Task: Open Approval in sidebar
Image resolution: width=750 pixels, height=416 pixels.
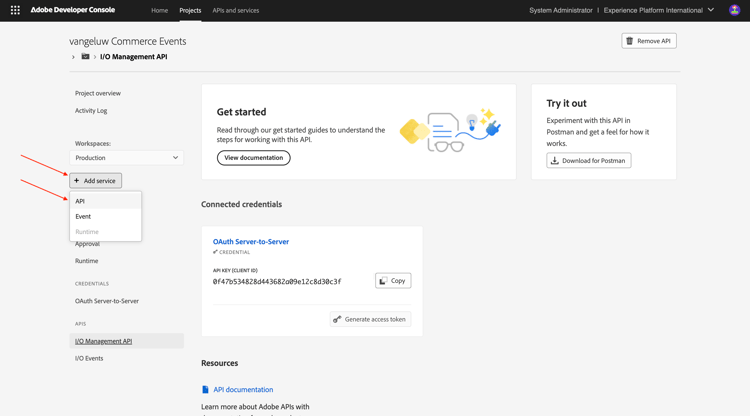Action: [x=87, y=244]
